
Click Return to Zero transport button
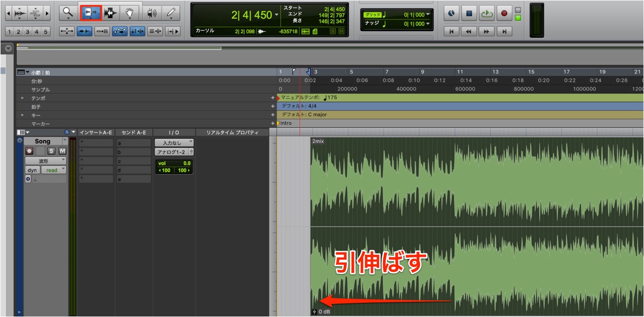coord(452,31)
